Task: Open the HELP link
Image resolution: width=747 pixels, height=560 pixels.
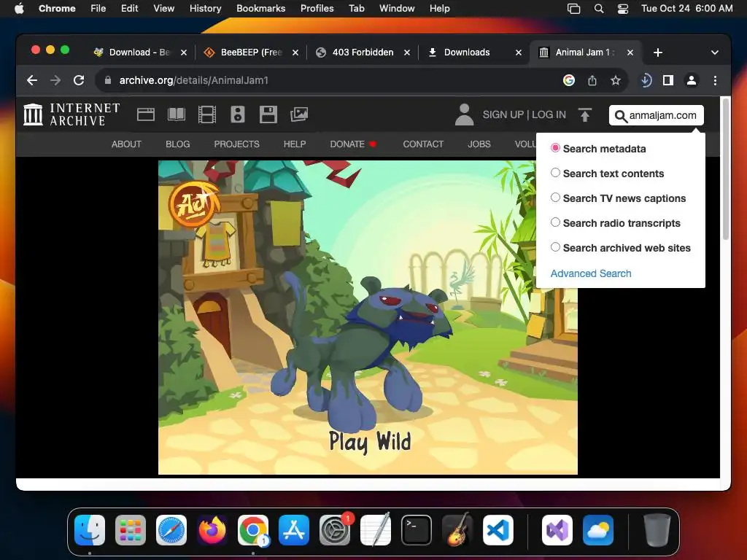Action: 295,144
